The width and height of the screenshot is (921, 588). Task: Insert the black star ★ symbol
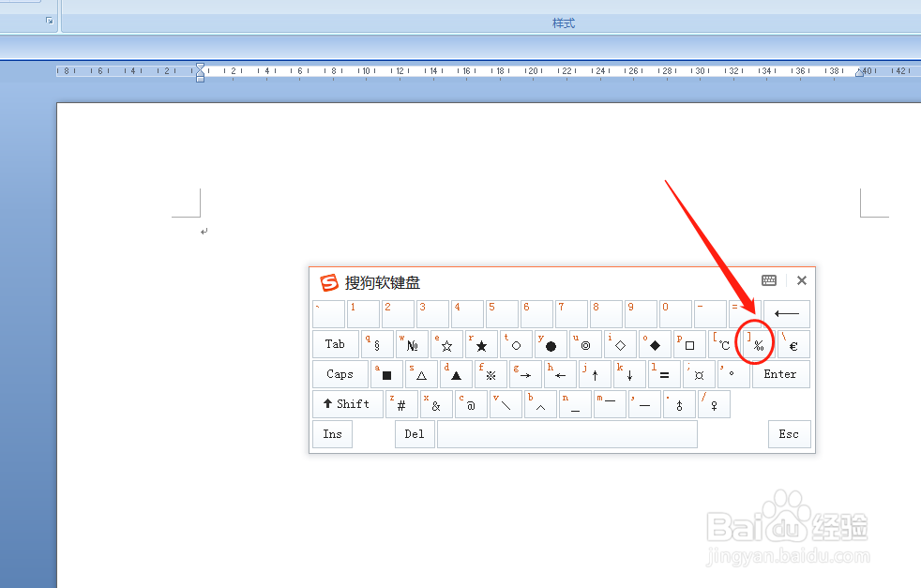tap(481, 344)
